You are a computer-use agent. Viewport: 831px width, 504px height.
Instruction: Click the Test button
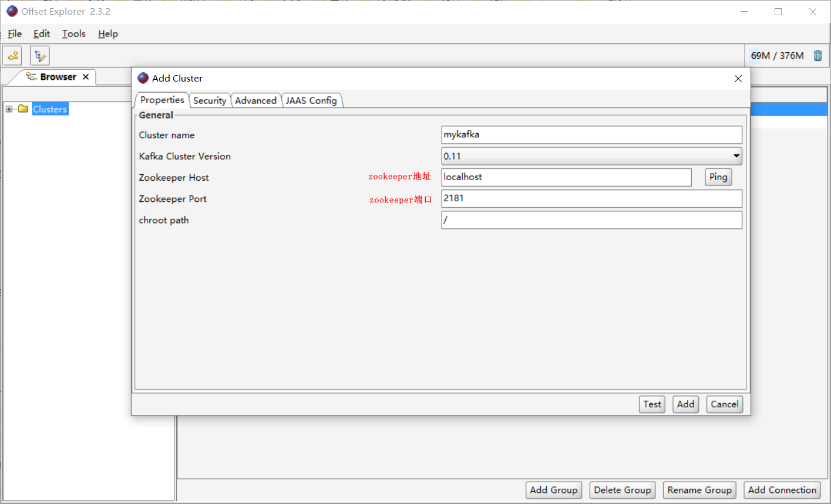coord(652,404)
